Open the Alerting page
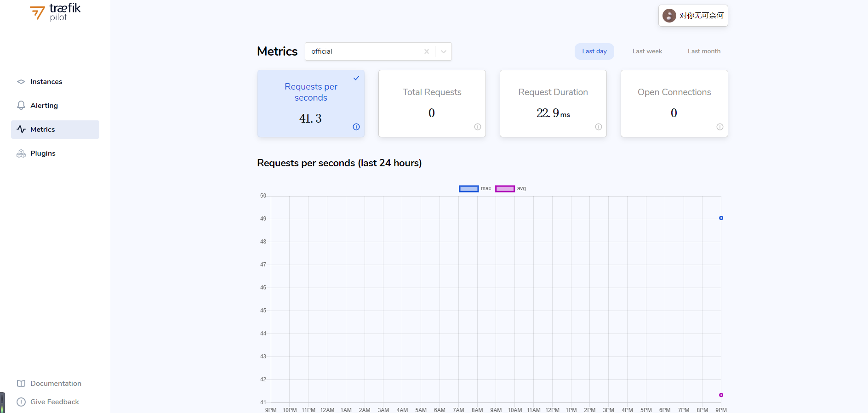This screenshot has width=868, height=413. (55, 106)
